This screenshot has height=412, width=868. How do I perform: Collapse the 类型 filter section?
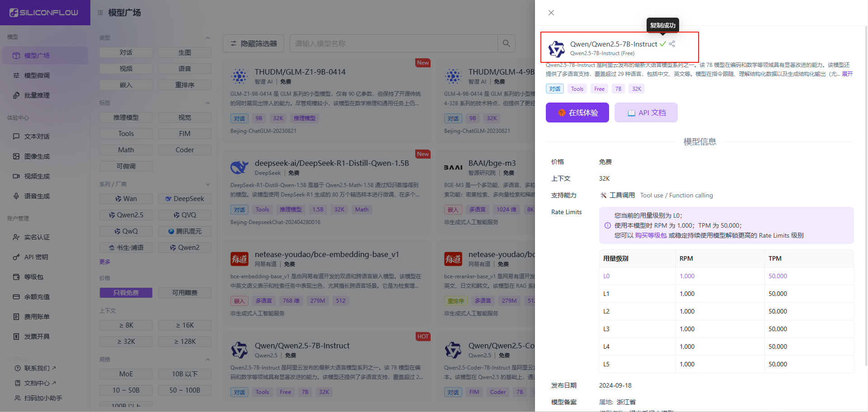point(208,38)
